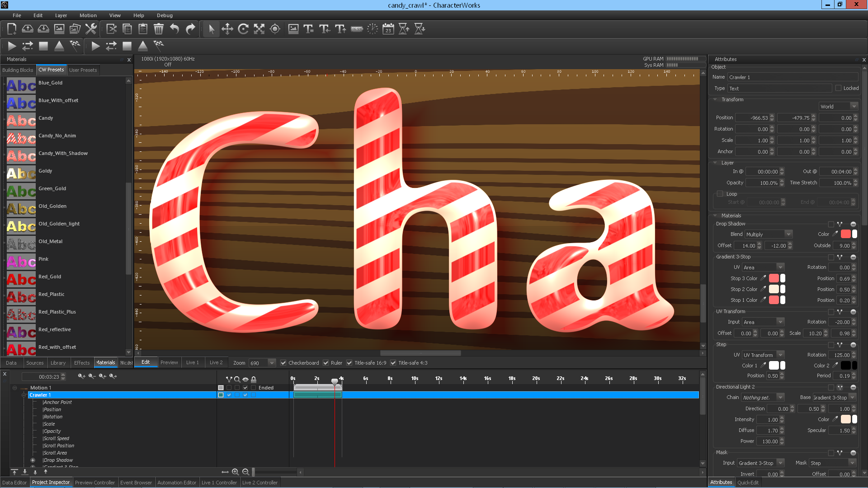Click the Delete trash can icon
Screen dimensions: 868x488
(x=159, y=29)
